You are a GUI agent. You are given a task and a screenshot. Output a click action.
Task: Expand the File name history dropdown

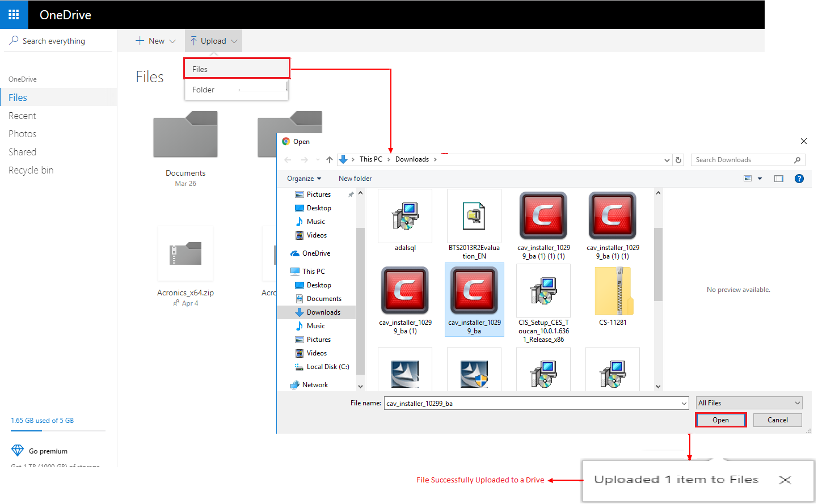click(x=684, y=403)
